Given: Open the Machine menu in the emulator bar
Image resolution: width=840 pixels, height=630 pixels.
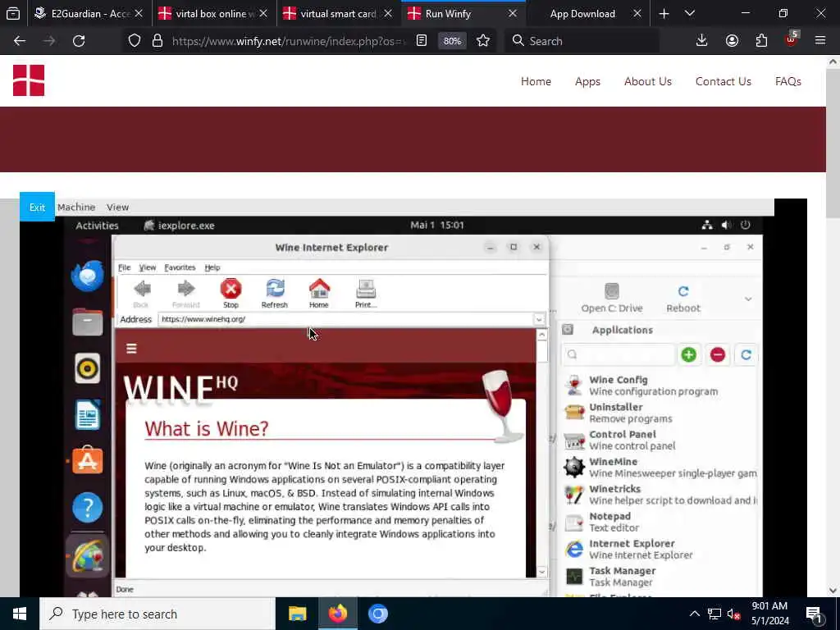Looking at the screenshot, I should click(76, 207).
